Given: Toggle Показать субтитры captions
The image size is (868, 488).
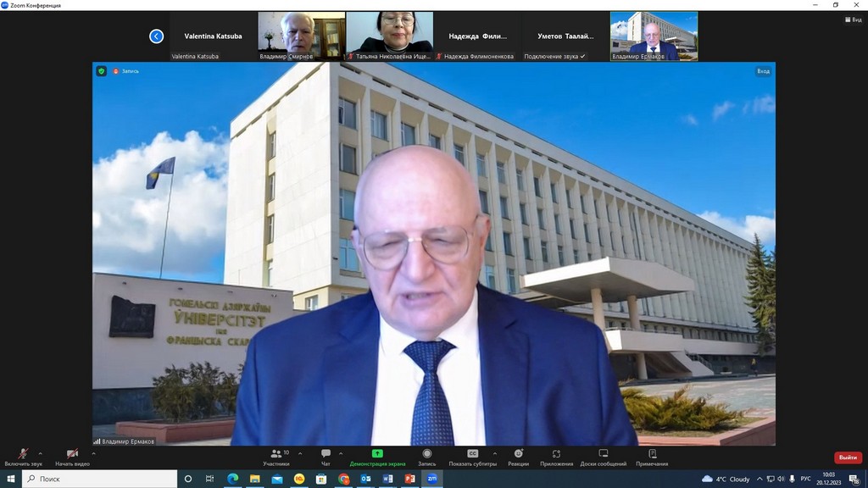Looking at the screenshot, I should pyautogui.click(x=472, y=457).
